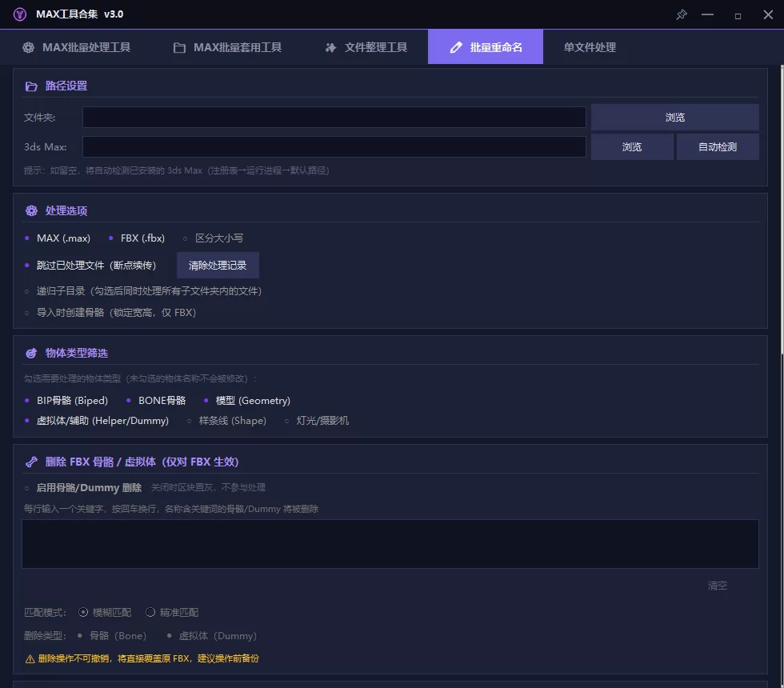This screenshot has height=688, width=784.
Task: Browse for the 文件夹 path
Action: pyautogui.click(x=675, y=117)
